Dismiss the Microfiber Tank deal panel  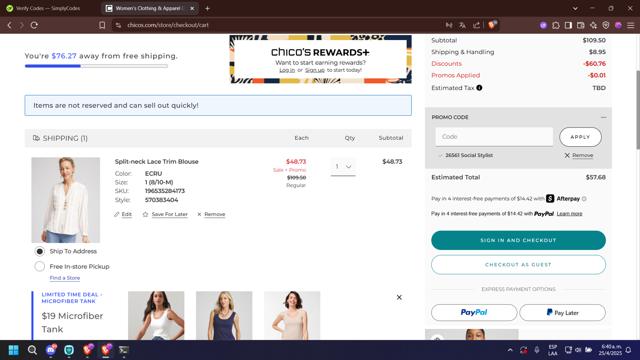tap(399, 297)
